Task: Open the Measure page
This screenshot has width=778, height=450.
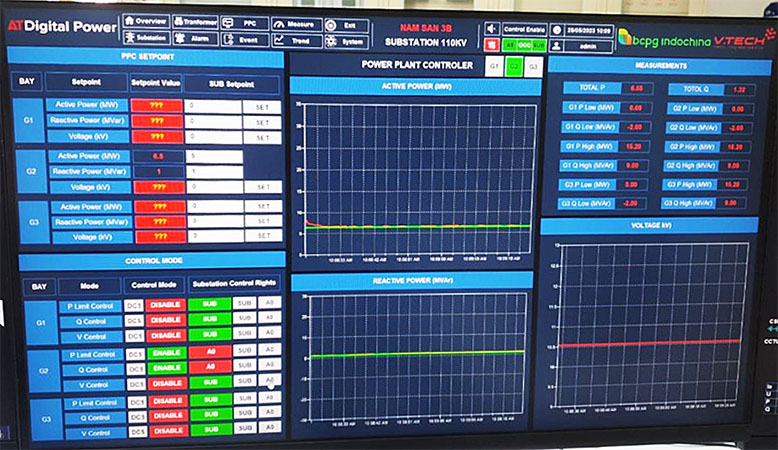Action: tap(294, 23)
